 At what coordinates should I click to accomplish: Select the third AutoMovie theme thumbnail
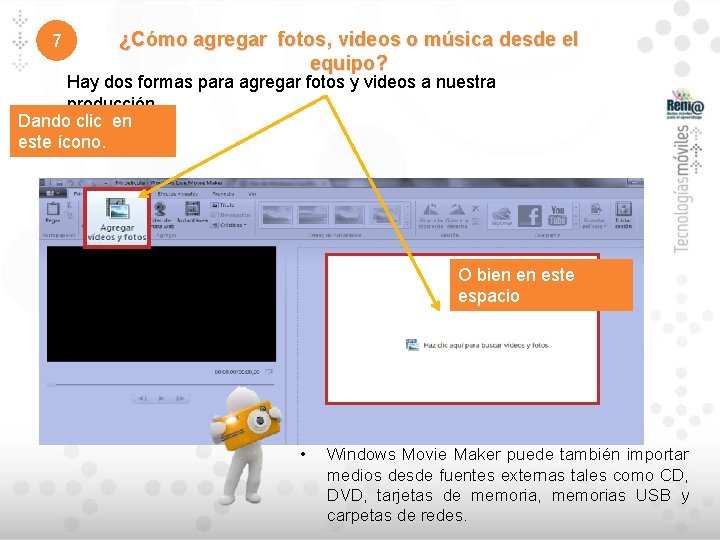349,214
